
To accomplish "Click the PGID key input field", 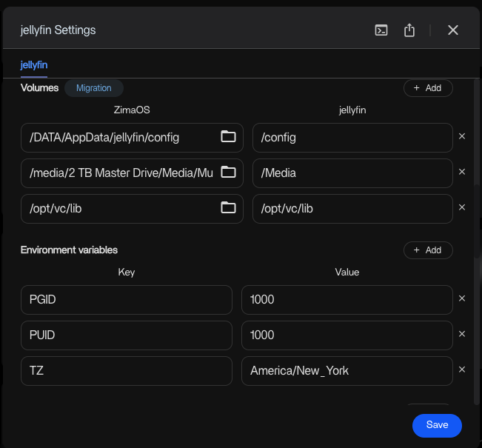I will point(126,300).
